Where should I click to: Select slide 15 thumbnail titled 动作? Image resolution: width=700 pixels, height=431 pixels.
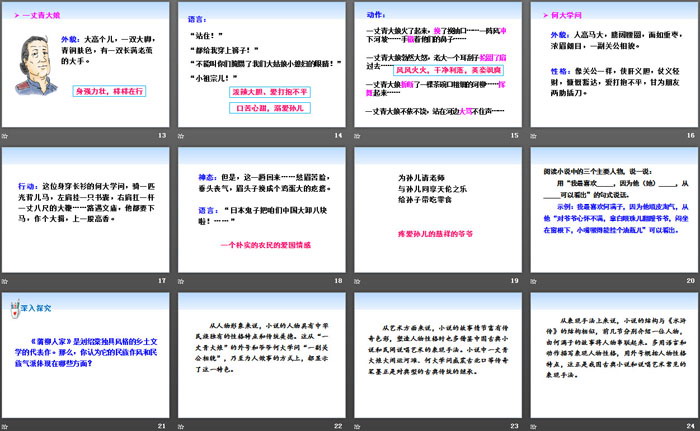[x=436, y=64]
